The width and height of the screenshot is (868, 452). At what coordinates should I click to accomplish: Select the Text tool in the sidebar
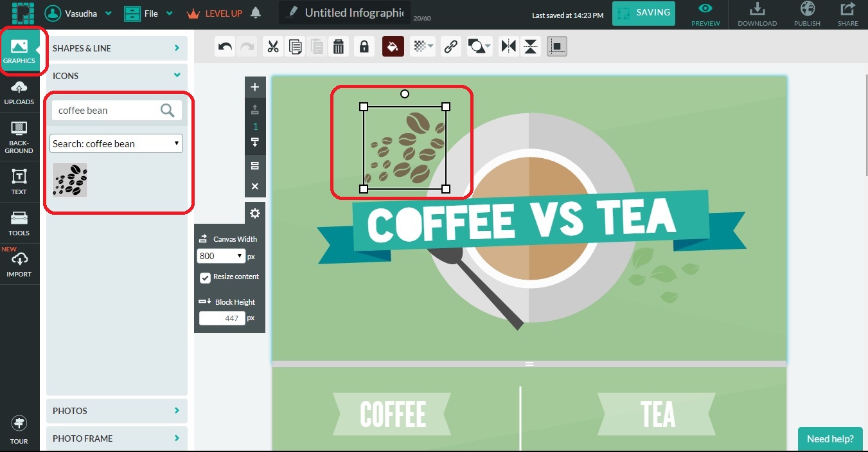(19, 181)
